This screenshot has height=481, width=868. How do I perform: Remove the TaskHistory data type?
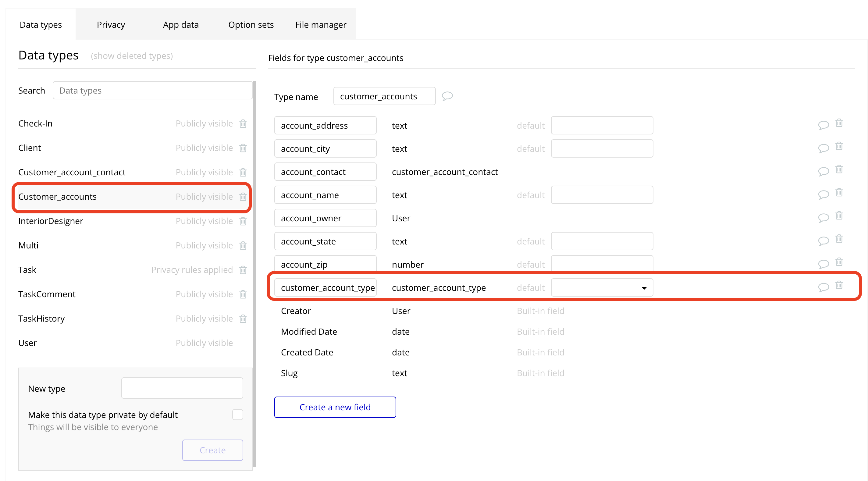[243, 319]
